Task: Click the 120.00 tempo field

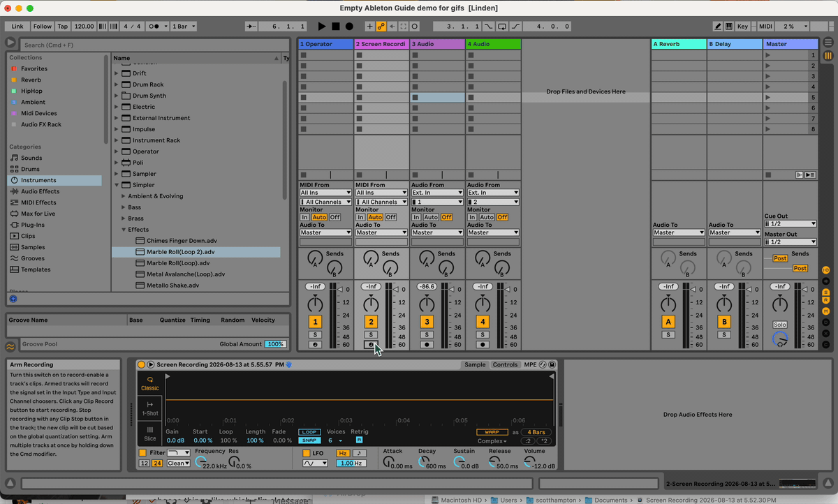Action: click(x=84, y=27)
